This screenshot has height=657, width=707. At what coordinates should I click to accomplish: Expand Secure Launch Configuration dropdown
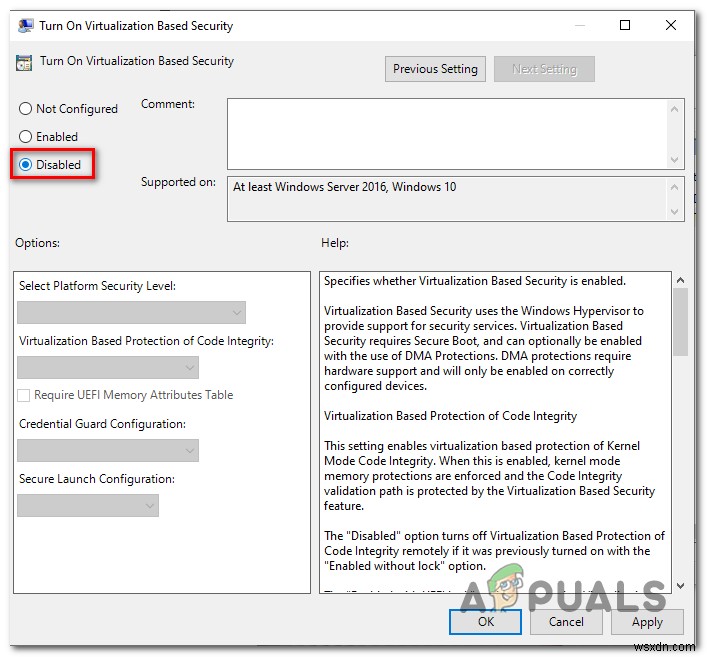(x=88, y=505)
